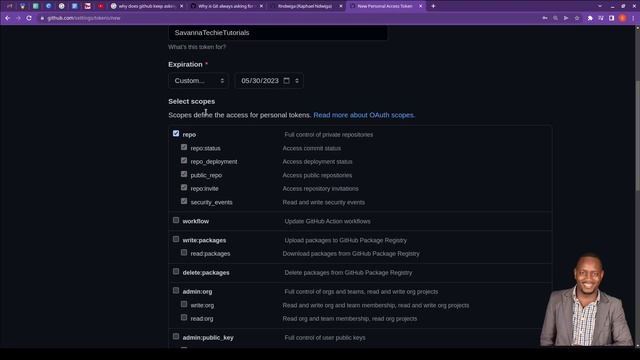
Task: Open the Chrome three-dot menu
Action: click(x=633, y=18)
